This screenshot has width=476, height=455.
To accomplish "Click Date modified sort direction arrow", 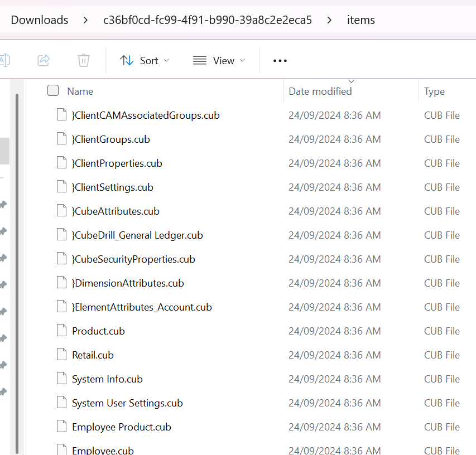I will point(351,81).
